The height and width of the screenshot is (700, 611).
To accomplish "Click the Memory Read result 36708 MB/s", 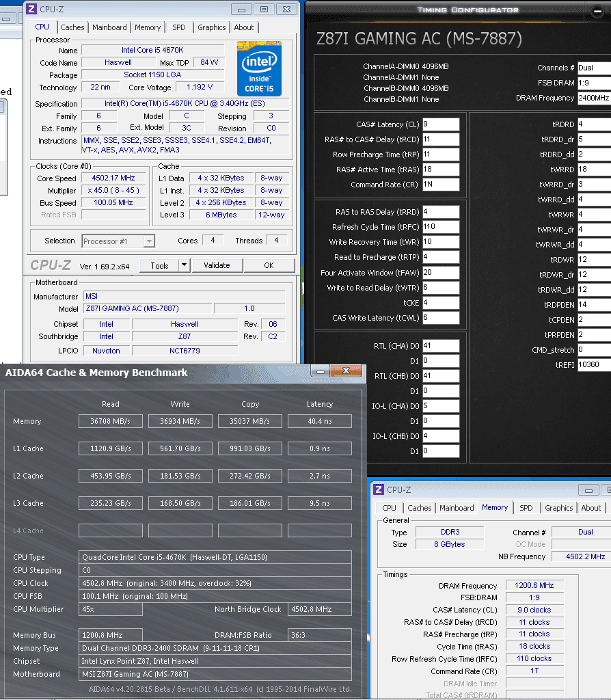I will [110, 421].
